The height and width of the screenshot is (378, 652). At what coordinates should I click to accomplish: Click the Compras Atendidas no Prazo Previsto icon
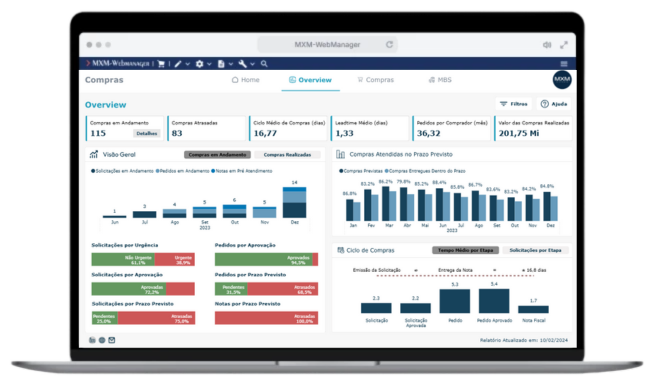(x=341, y=154)
